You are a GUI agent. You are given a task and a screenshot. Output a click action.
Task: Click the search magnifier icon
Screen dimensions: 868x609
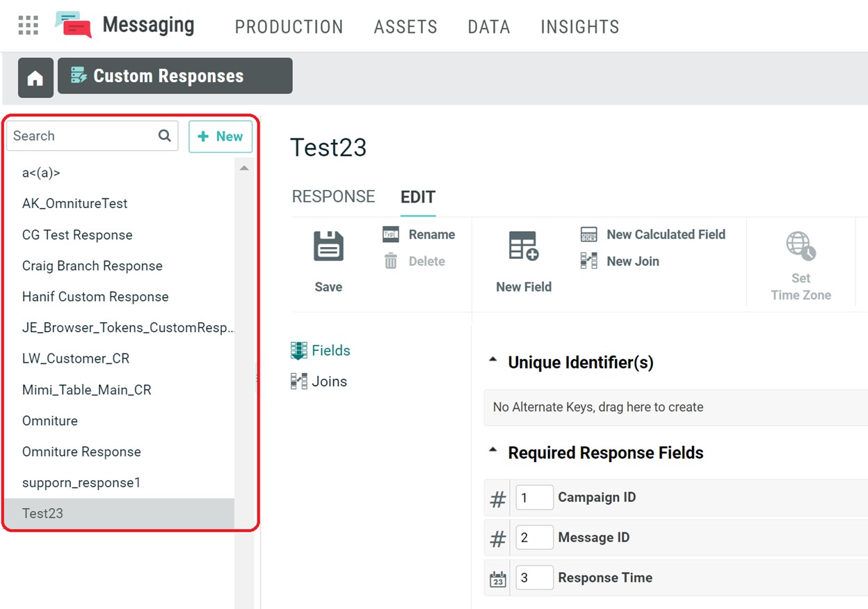pyautogui.click(x=165, y=136)
